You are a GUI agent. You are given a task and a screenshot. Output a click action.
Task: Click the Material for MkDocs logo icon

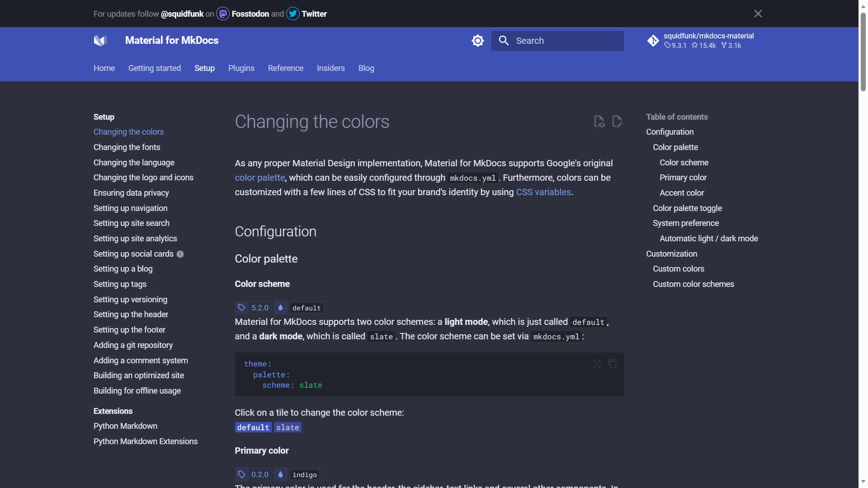[x=100, y=41]
